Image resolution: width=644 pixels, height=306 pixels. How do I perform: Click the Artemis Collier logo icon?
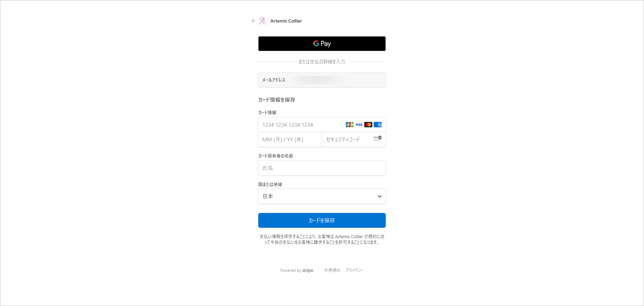pyautogui.click(x=263, y=21)
